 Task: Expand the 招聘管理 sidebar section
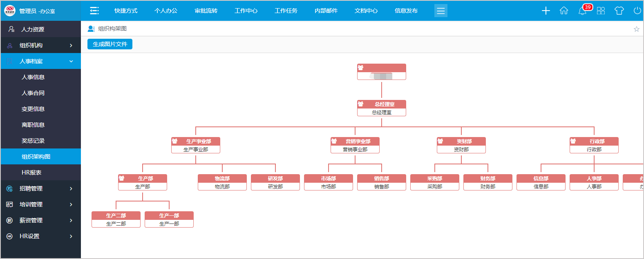[x=41, y=188]
